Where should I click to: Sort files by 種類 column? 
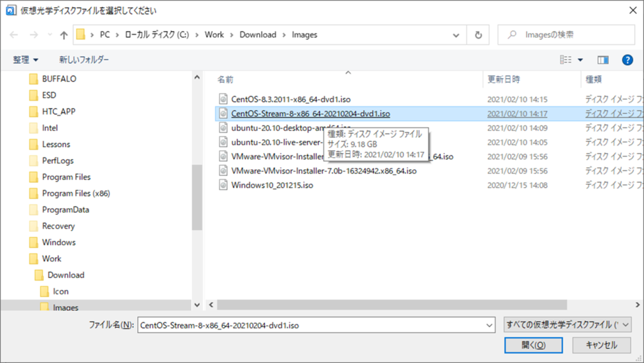594,80
